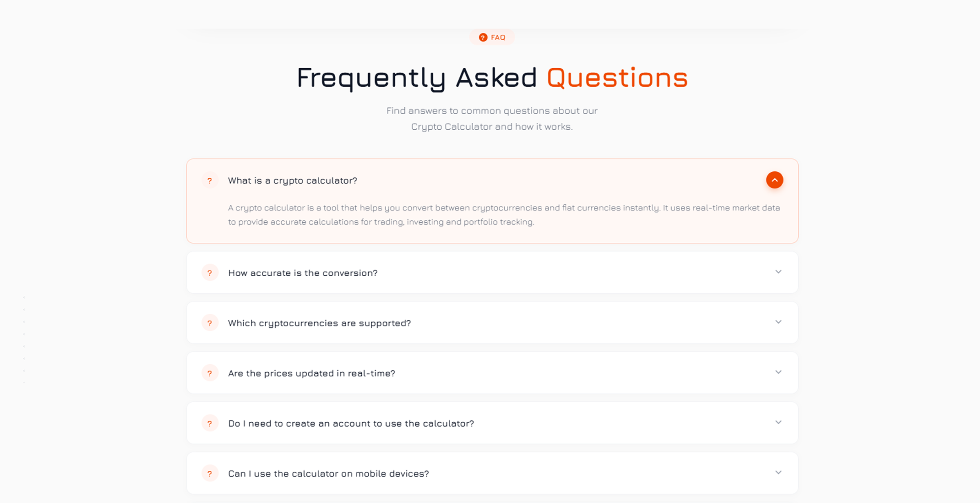Click question mark icon beside supported cryptocurrencies question

click(209, 323)
